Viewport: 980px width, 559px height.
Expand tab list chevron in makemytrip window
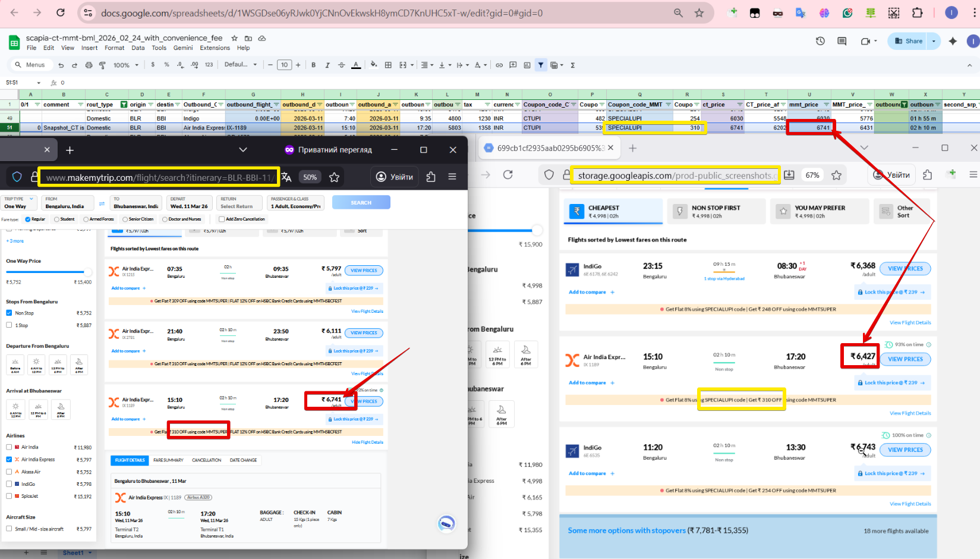click(242, 150)
